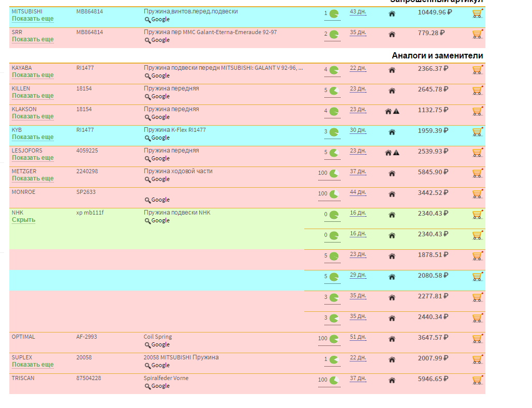Viewport: 532px width, 408px height.
Task: Click article number 'xp mb111f'
Action: click(x=90, y=213)
